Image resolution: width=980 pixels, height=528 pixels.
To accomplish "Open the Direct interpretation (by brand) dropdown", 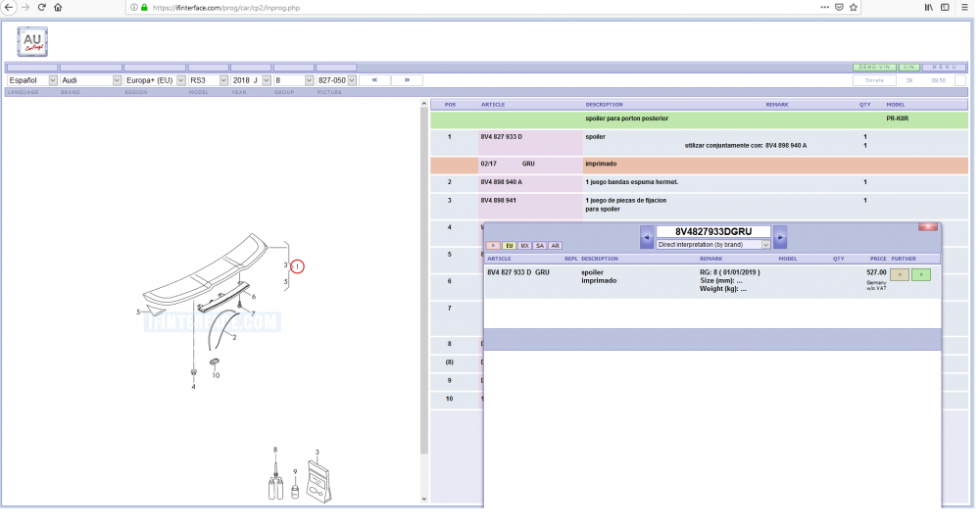I will (713, 245).
